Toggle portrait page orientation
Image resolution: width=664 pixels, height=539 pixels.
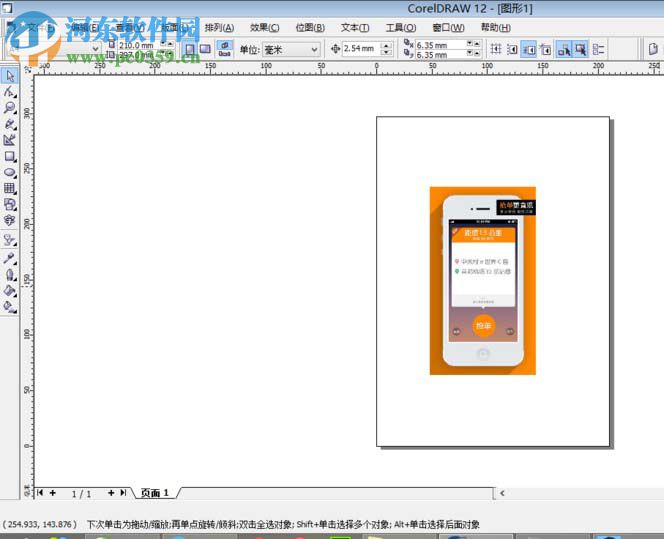tap(190, 49)
